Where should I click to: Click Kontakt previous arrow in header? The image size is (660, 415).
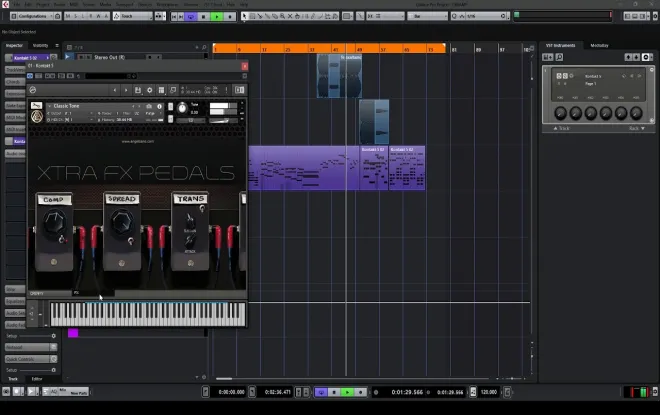(115, 90)
